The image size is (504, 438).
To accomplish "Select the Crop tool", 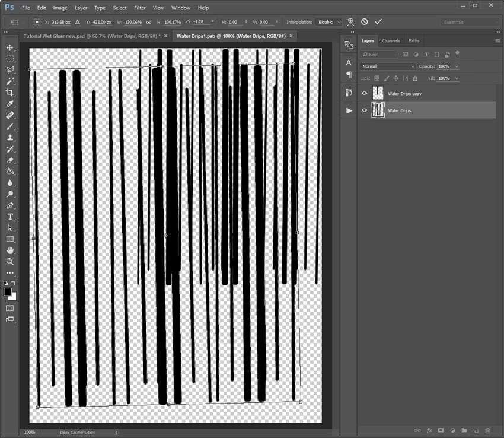I will click(x=10, y=93).
